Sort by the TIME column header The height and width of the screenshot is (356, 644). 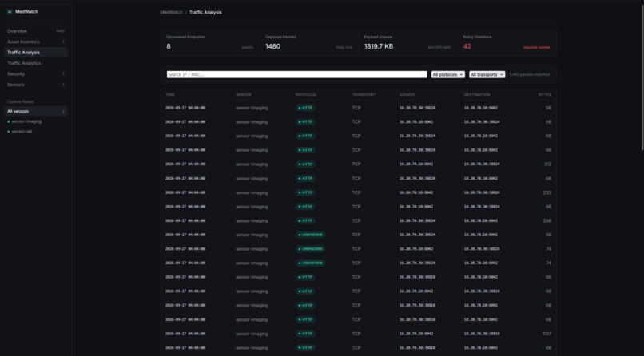(170, 95)
